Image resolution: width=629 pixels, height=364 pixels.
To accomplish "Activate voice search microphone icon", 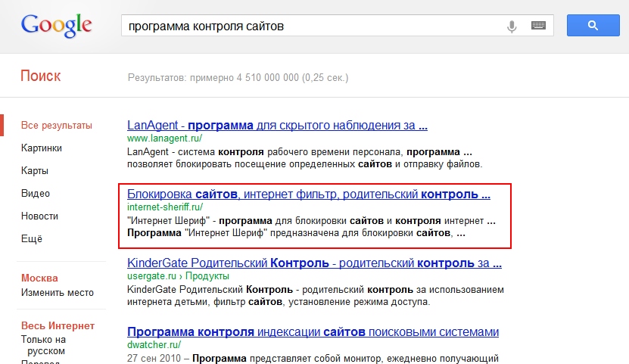I will pos(512,26).
